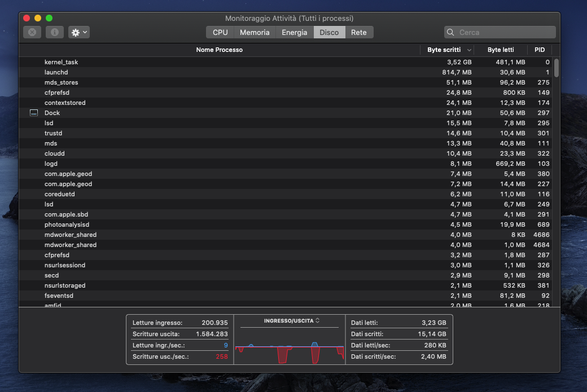
Task: Select the trustd process row
Action: pyautogui.click(x=286, y=133)
